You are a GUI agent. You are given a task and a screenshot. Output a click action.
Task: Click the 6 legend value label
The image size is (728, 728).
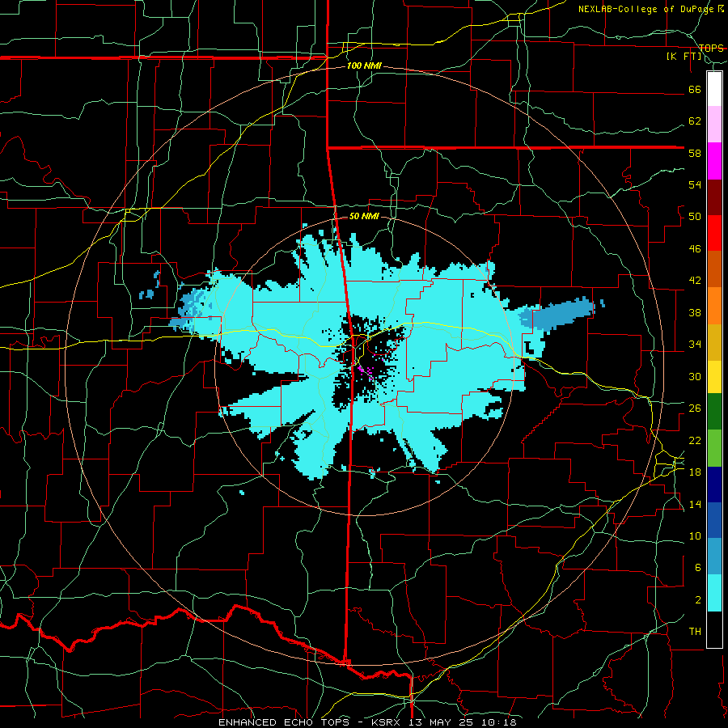tap(697, 568)
